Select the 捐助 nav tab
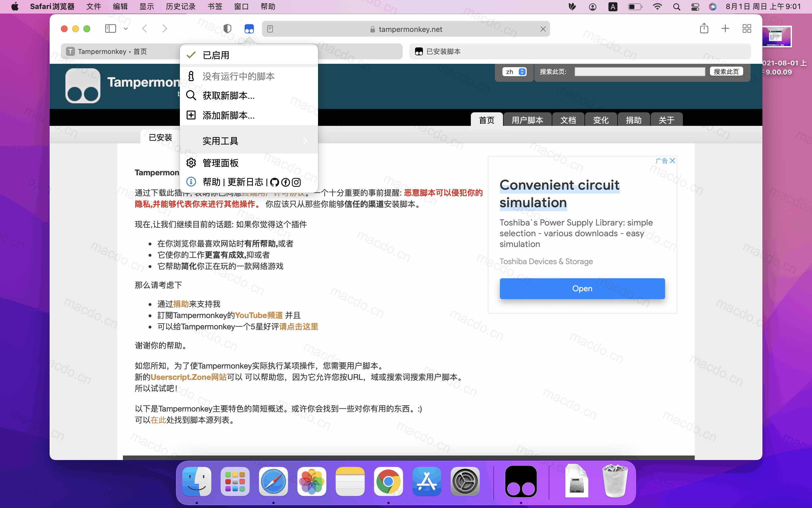This screenshot has height=508, width=812. pyautogui.click(x=634, y=120)
